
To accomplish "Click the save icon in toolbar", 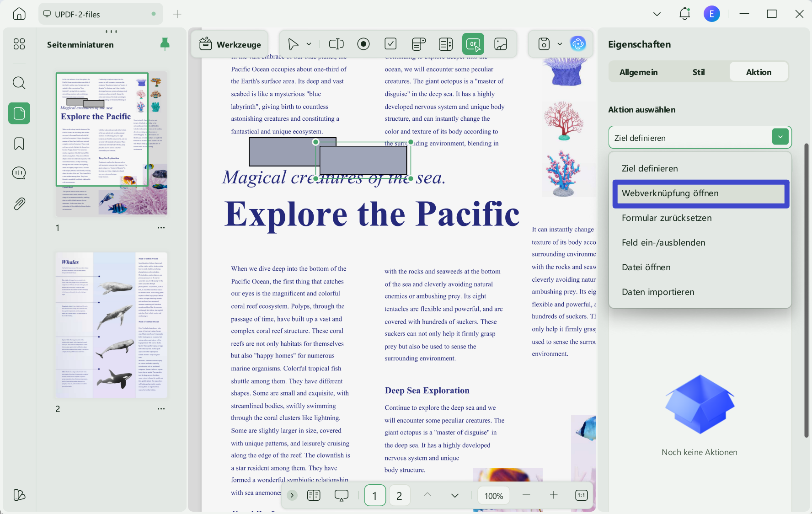I will tap(544, 44).
